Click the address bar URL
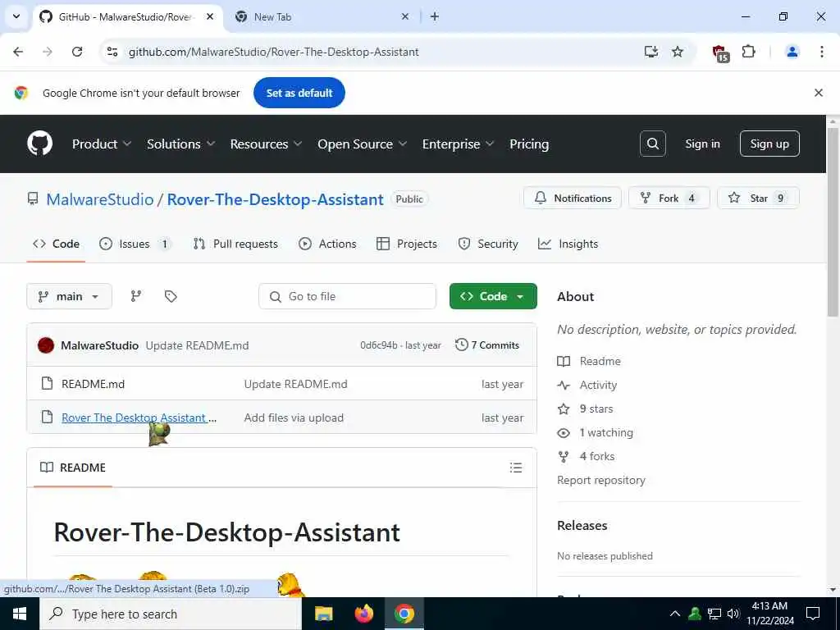This screenshot has width=840, height=630. [x=274, y=52]
